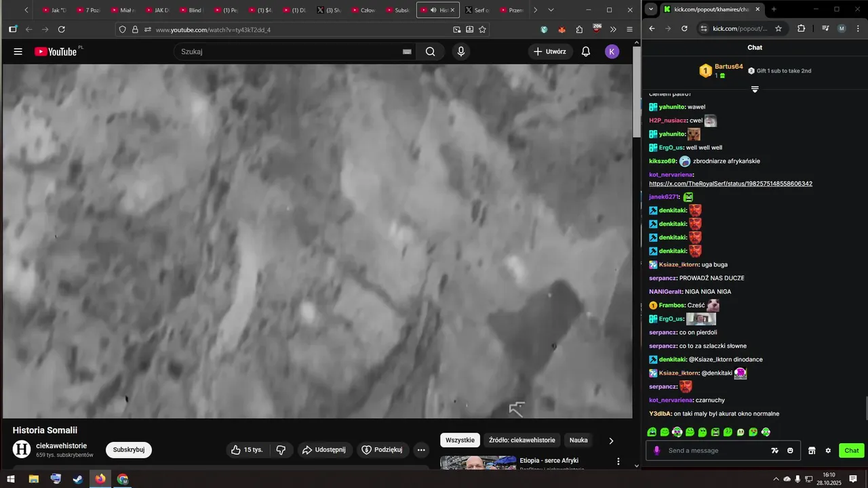
Task: Show next filter chips arrow
Action: (x=611, y=441)
